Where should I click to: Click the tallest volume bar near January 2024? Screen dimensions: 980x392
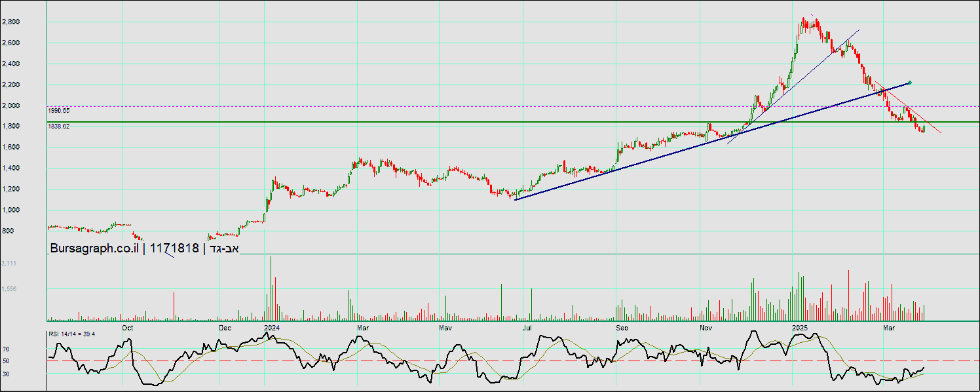[271, 288]
